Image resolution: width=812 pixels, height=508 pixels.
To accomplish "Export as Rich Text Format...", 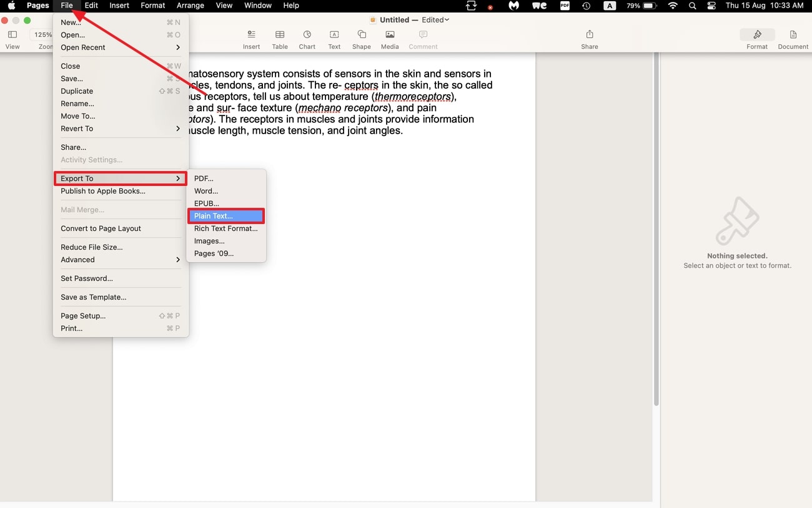I will tap(226, 228).
